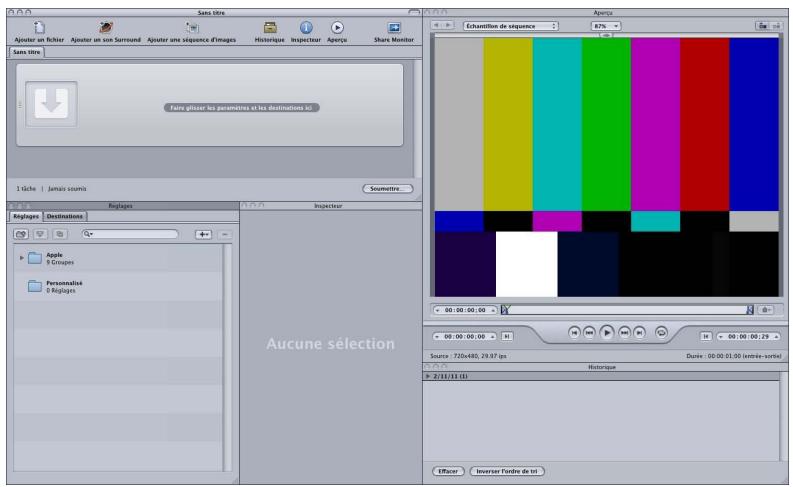This screenshot has height=487, width=793.
Task: Click the Aperçu toolbar icon
Action: [x=338, y=25]
